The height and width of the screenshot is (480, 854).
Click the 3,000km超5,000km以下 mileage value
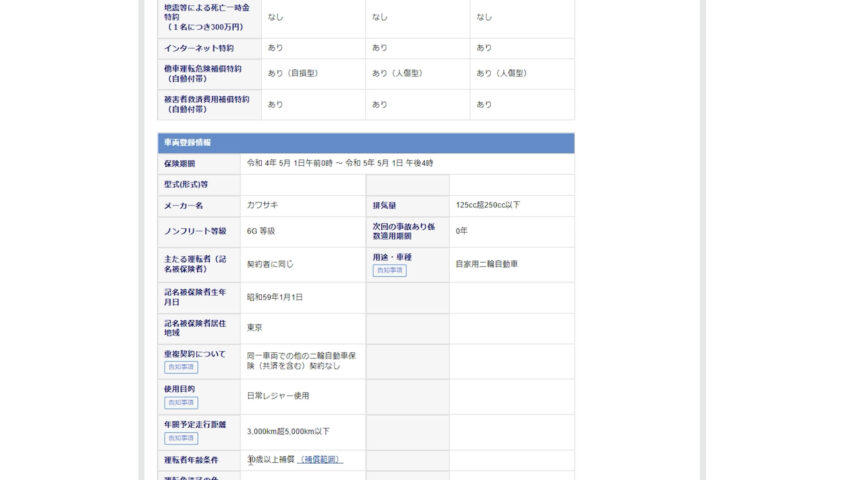pos(288,432)
